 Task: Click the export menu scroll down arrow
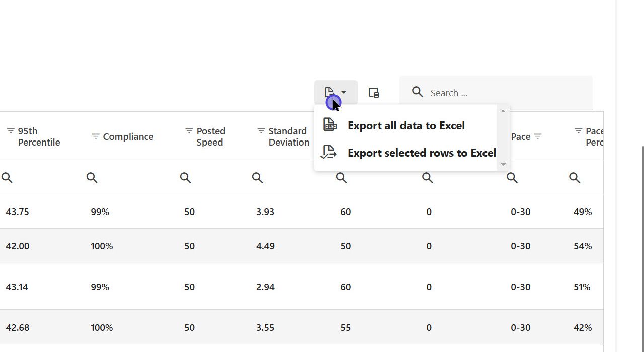[503, 164]
